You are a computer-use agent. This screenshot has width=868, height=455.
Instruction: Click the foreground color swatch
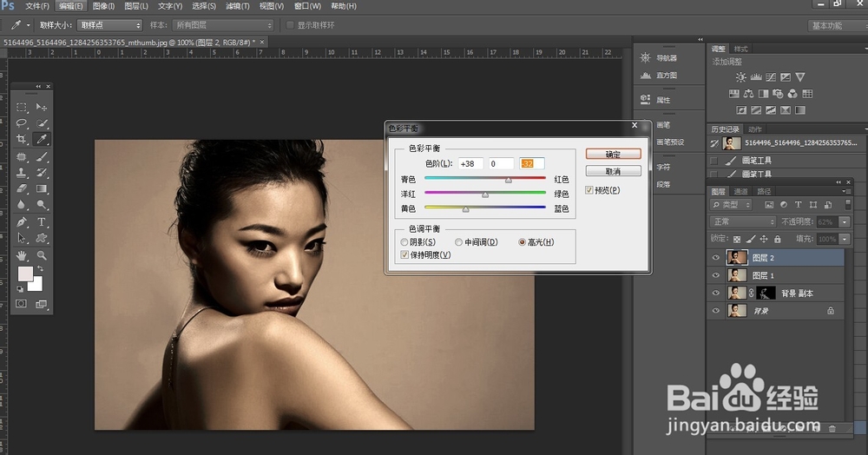[x=25, y=274]
